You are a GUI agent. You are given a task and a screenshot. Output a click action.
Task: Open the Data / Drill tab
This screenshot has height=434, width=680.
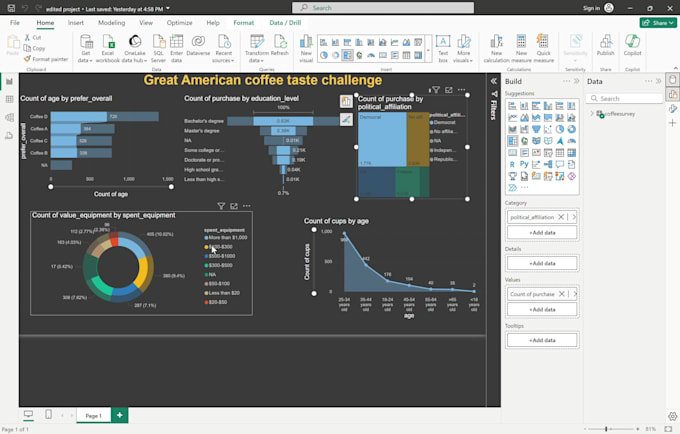(285, 22)
